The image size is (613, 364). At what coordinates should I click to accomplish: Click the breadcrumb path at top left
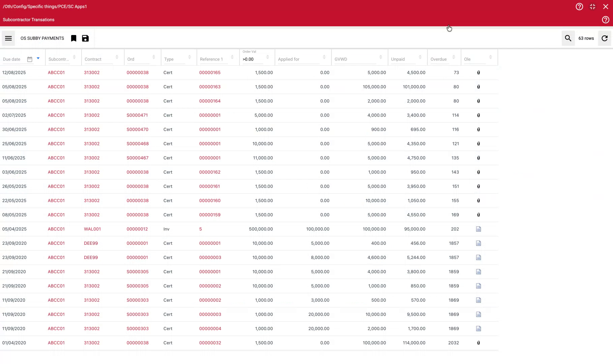(x=45, y=6)
